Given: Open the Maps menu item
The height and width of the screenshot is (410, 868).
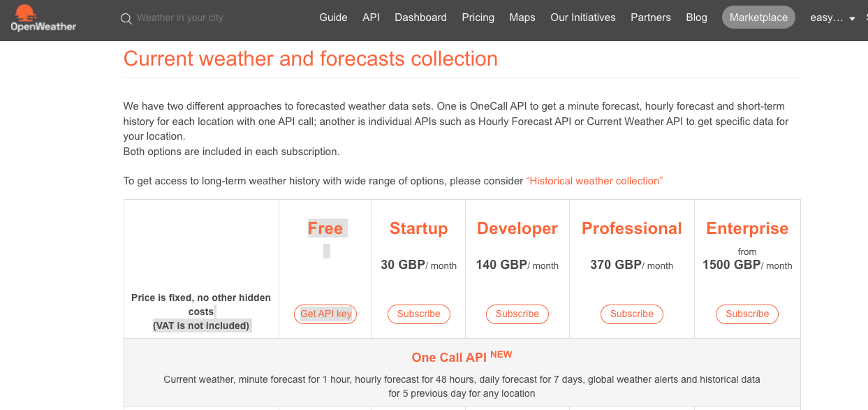Looking at the screenshot, I should pos(522,17).
